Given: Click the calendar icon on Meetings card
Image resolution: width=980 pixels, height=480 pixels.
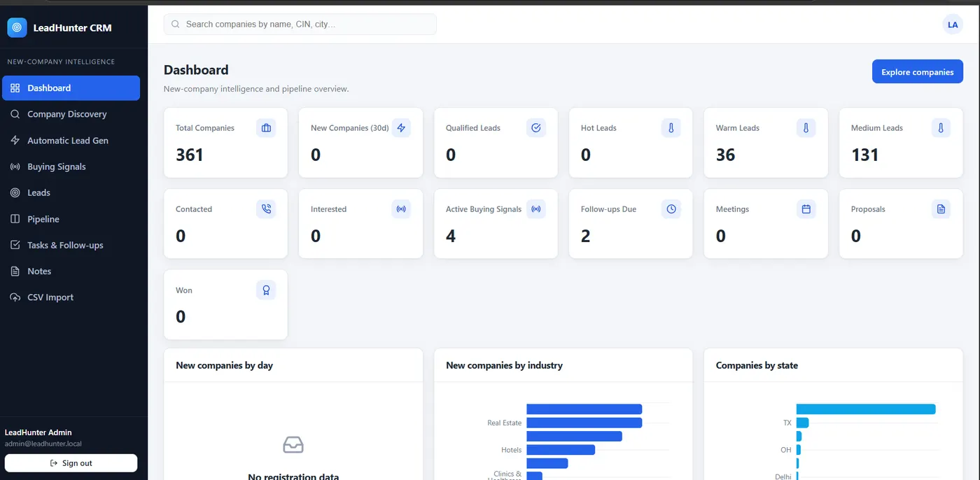Looking at the screenshot, I should [x=806, y=209].
